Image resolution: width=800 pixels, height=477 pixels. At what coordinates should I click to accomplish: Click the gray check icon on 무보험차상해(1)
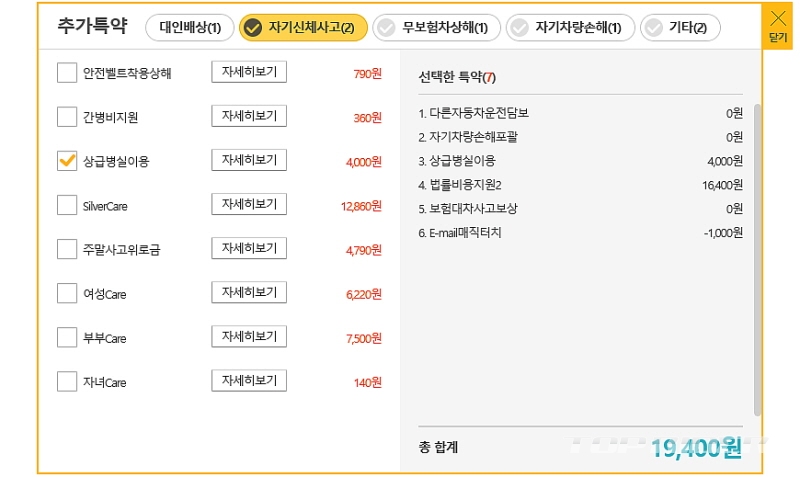[x=386, y=28]
